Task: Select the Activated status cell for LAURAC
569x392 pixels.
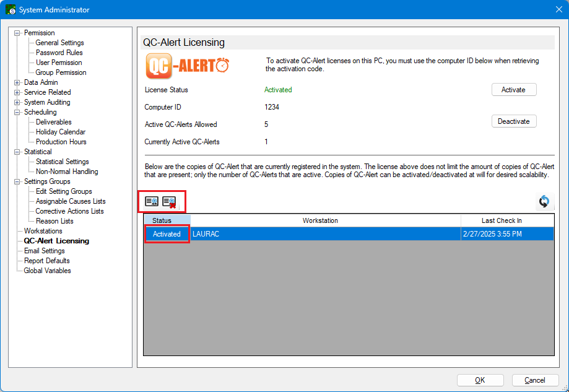Action: [167, 234]
